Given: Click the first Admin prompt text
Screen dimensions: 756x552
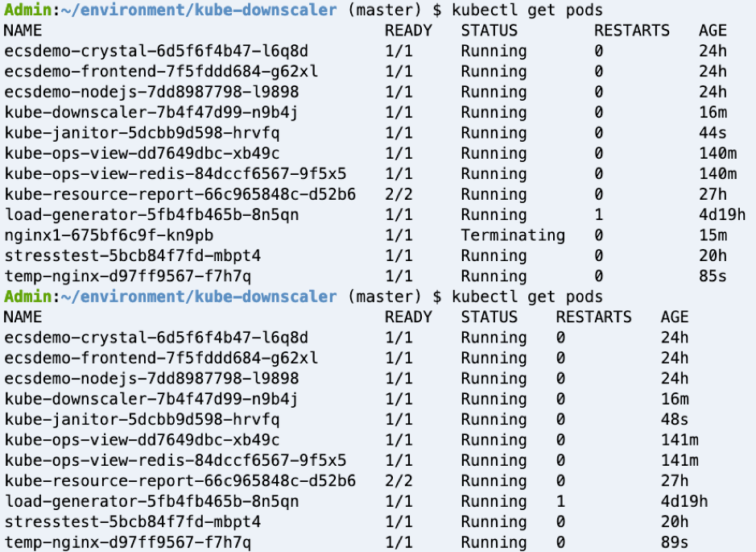Looking at the screenshot, I should 27,10.
